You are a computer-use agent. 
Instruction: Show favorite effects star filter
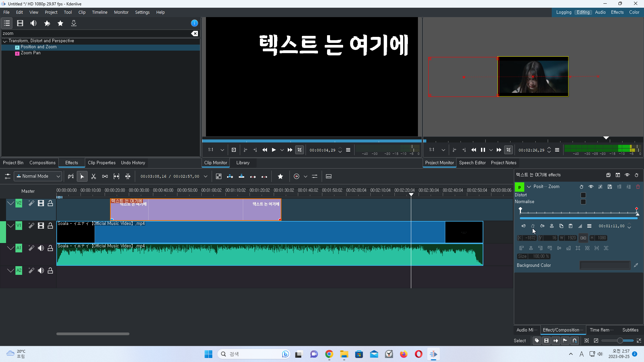click(x=60, y=23)
